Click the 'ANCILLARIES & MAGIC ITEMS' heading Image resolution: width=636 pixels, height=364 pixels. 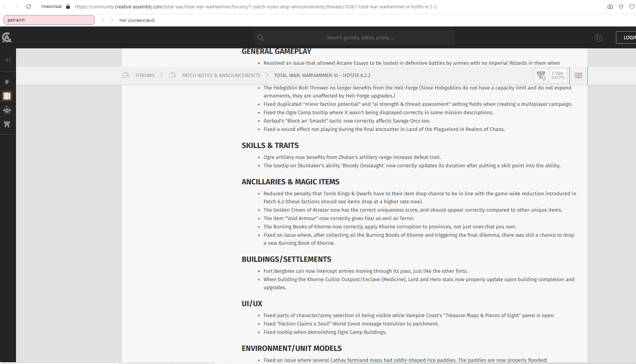point(291,182)
